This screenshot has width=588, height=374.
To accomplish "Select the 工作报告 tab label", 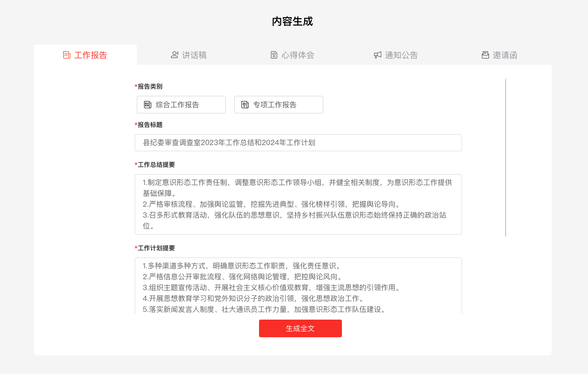I will point(91,55).
